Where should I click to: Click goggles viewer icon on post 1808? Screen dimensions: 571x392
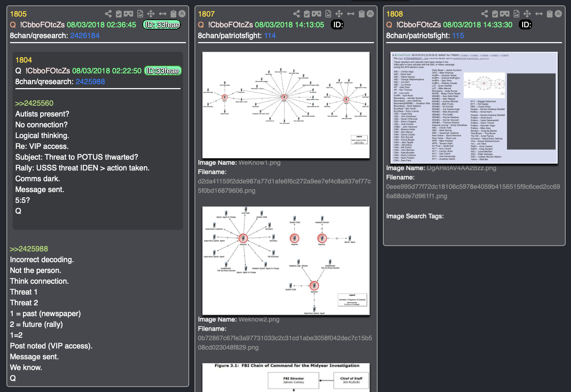tap(505, 14)
